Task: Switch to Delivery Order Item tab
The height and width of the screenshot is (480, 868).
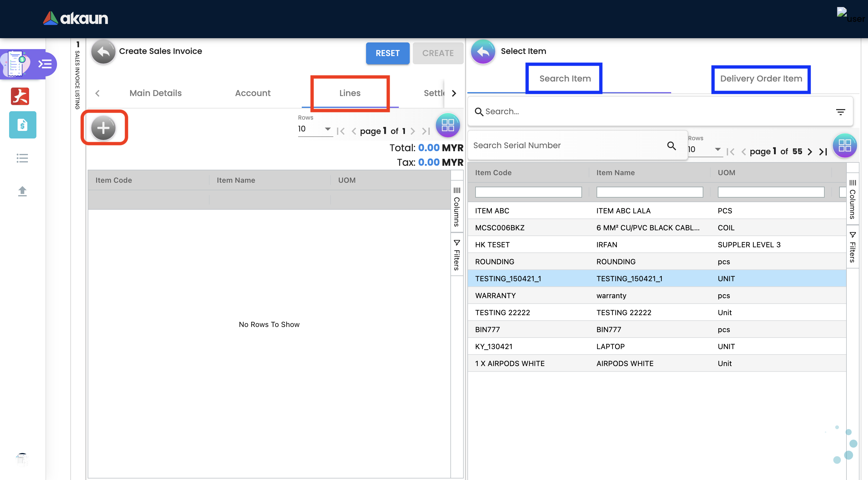Action: pyautogui.click(x=761, y=79)
